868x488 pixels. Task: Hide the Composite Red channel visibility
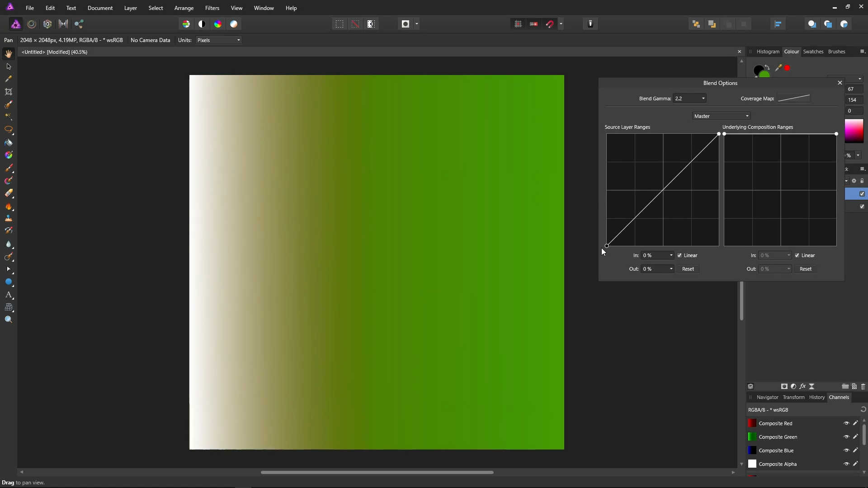click(846, 423)
